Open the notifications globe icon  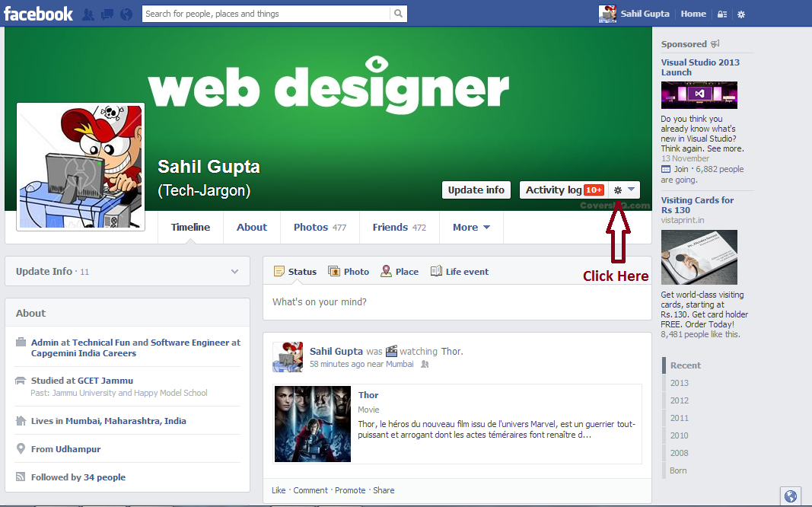[x=126, y=14]
